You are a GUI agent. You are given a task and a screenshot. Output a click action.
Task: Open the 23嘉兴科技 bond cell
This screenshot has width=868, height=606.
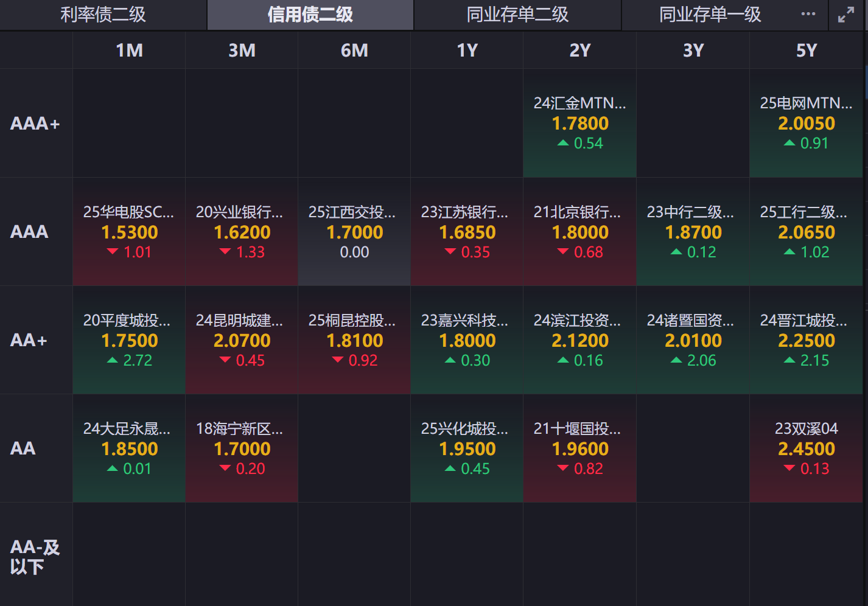point(467,340)
